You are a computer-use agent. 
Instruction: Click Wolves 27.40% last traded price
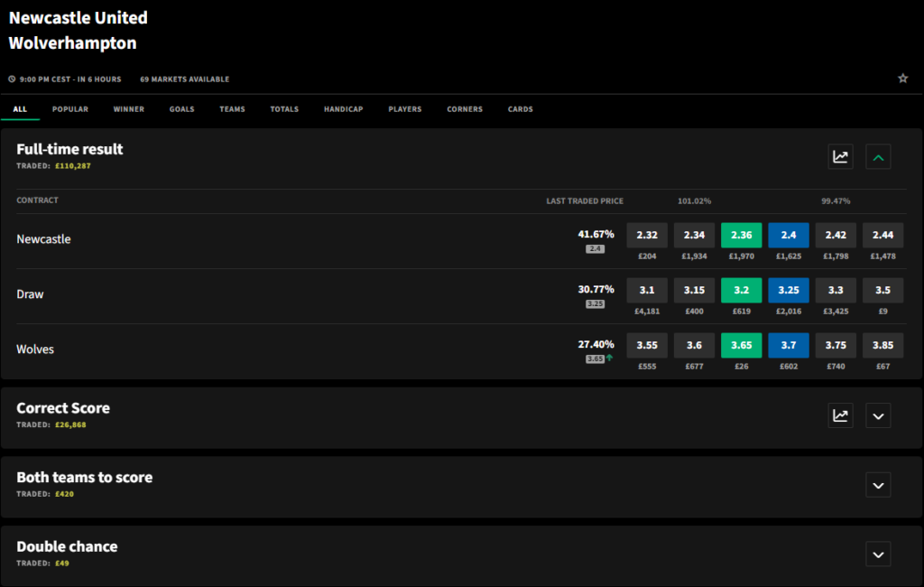596,344
